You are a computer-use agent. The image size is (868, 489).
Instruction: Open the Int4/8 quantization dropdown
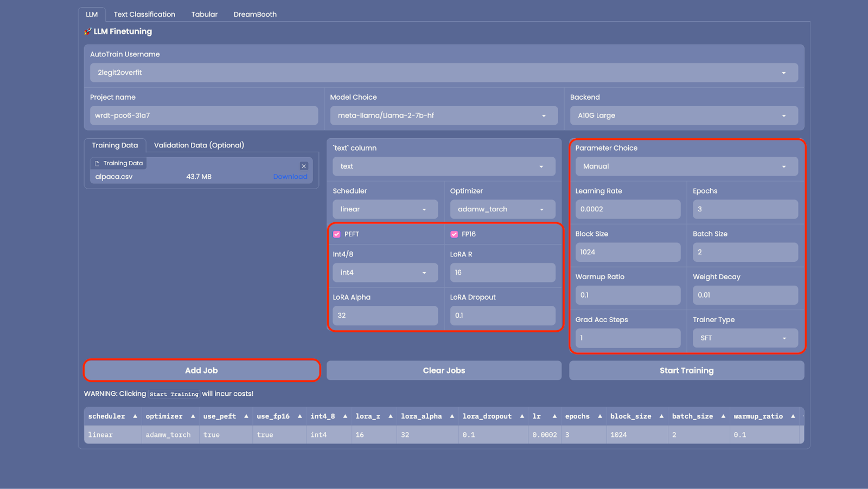pos(385,273)
